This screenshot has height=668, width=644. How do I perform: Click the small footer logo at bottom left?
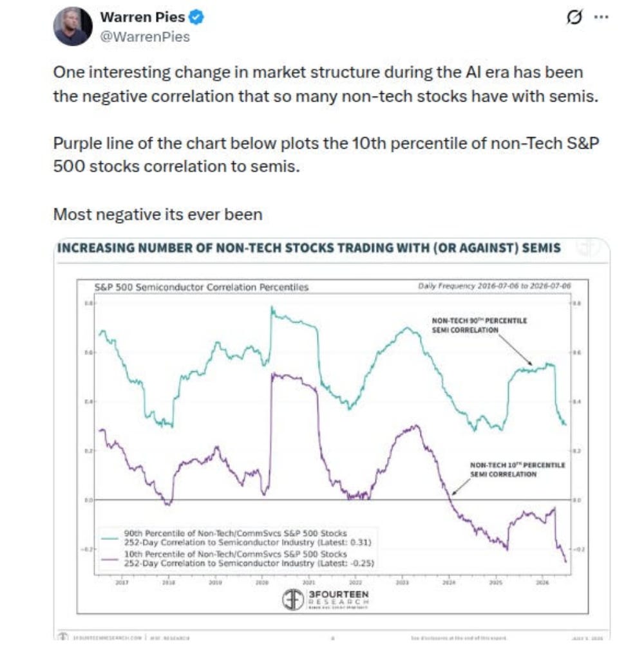tap(63, 637)
